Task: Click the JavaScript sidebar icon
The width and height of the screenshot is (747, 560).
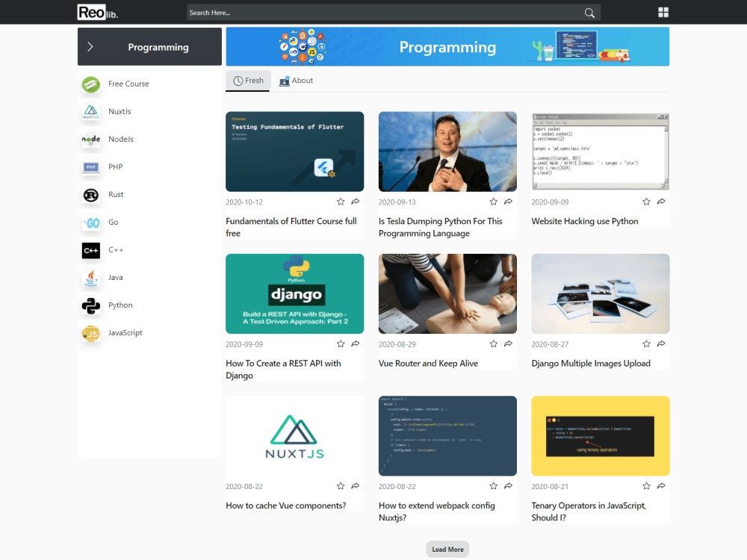Action: coord(90,333)
